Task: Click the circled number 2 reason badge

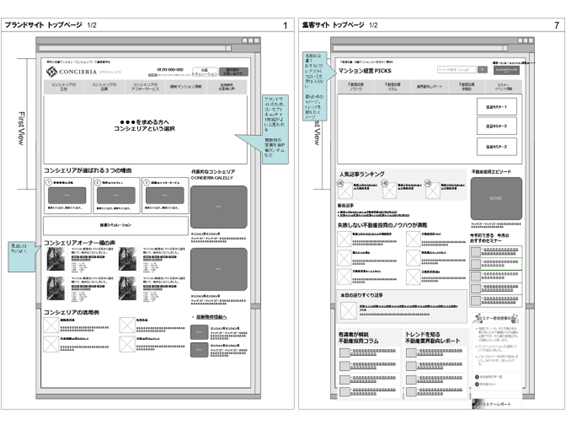Action: coord(97,182)
